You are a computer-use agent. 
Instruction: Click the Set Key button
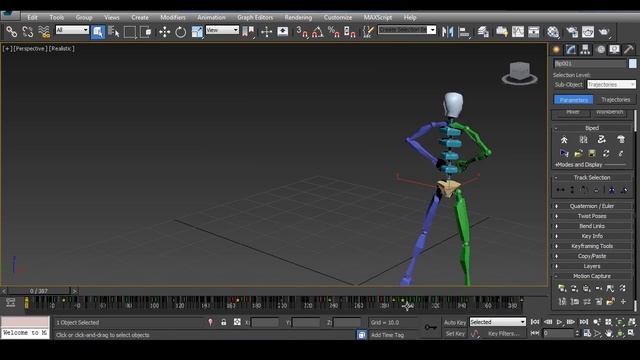click(455, 333)
